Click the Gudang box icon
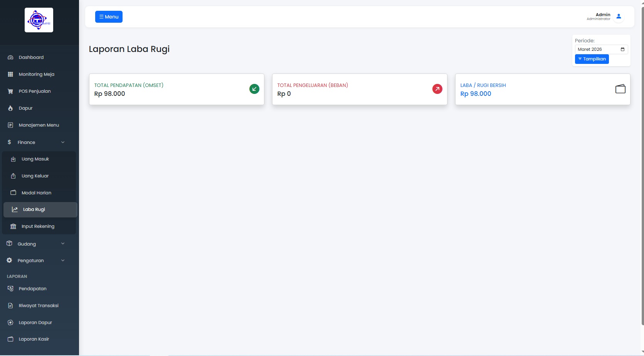The width and height of the screenshot is (644, 356). 9,244
